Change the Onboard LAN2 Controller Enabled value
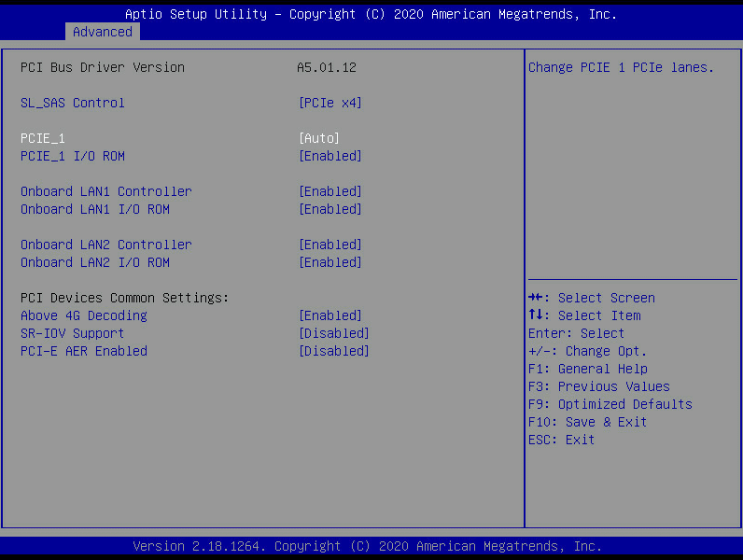This screenshot has height=560, width=743. pos(330,245)
